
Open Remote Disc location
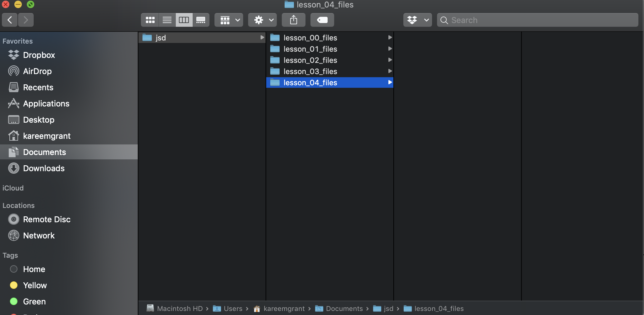(47, 219)
